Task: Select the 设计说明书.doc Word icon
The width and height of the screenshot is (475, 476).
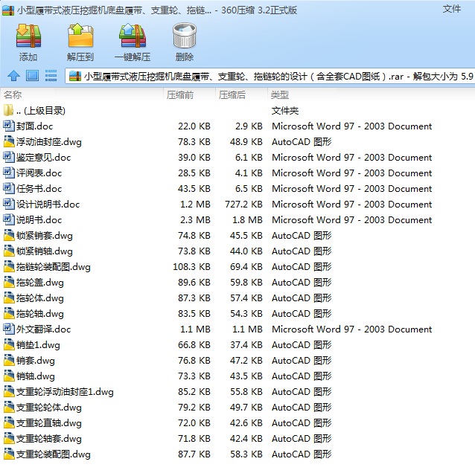Action: pos(8,204)
